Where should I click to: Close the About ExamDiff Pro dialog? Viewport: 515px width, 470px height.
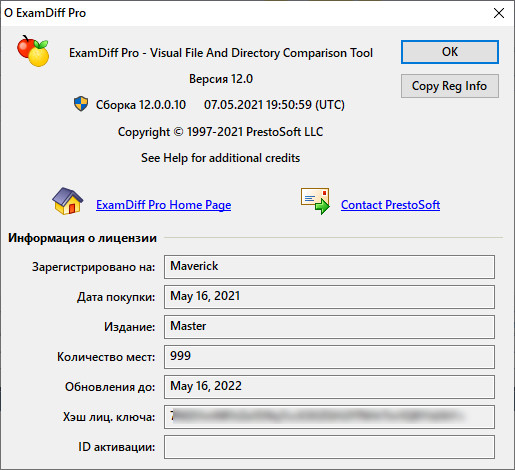pos(499,13)
